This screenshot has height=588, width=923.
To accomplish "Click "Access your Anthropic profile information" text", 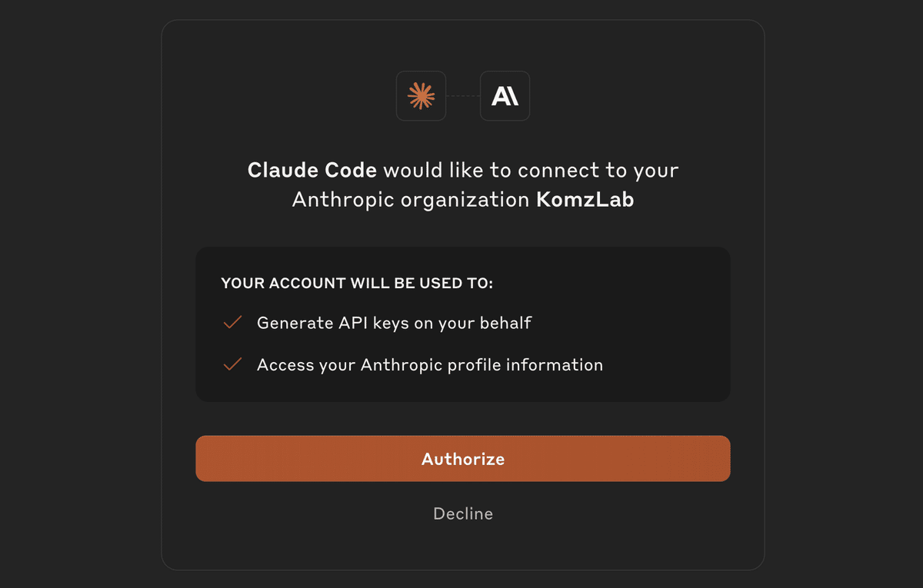I will pyautogui.click(x=429, y=364).
